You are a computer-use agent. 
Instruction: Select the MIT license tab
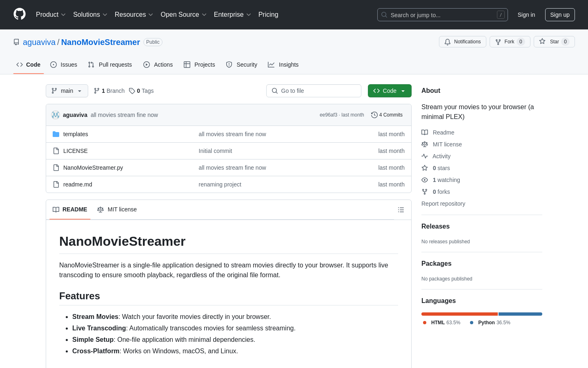click(117, 209)
